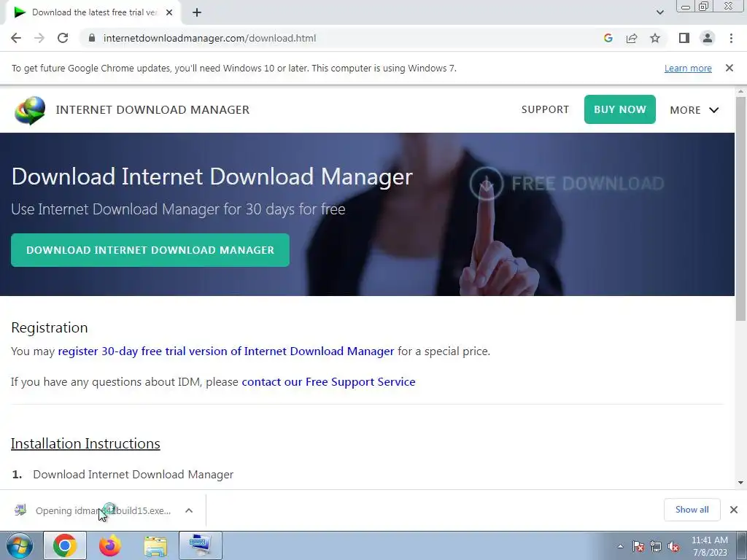Bookmark this page with the star
This screenshot has height=560, width=747.
click(655, 38)
